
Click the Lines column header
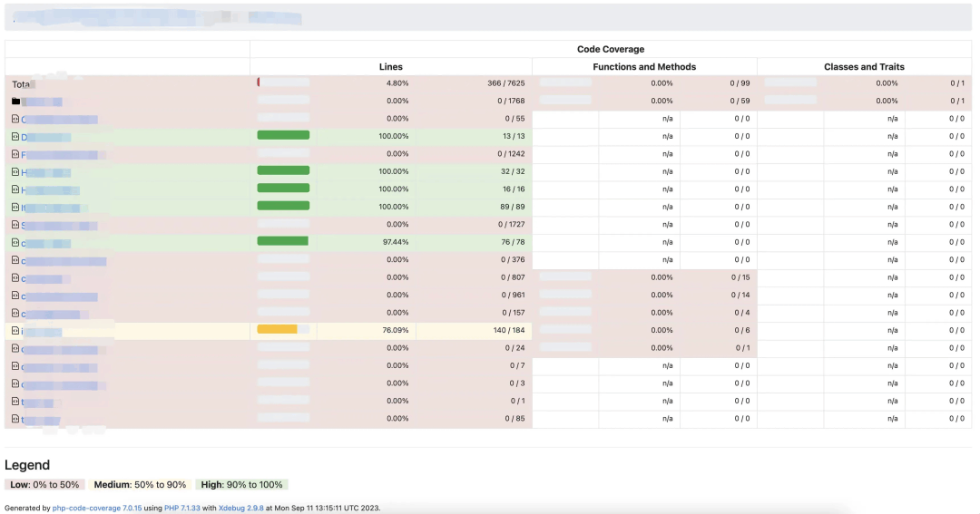390,67
